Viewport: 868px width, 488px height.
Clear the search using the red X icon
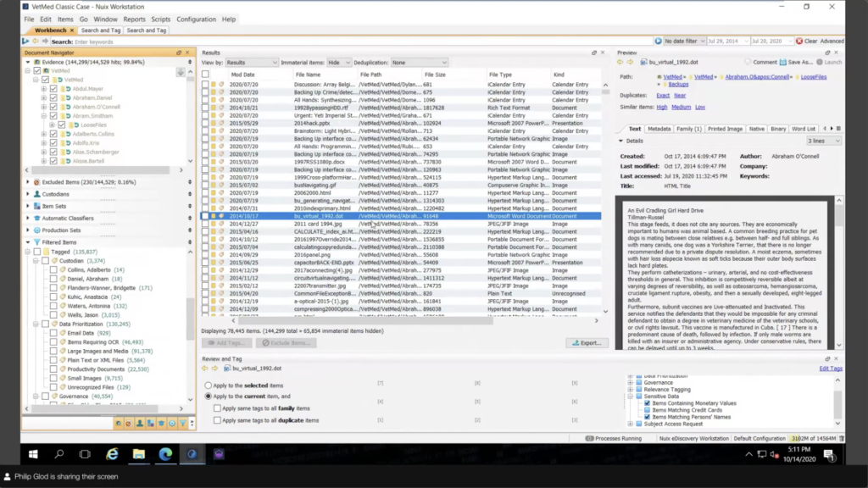799,41
